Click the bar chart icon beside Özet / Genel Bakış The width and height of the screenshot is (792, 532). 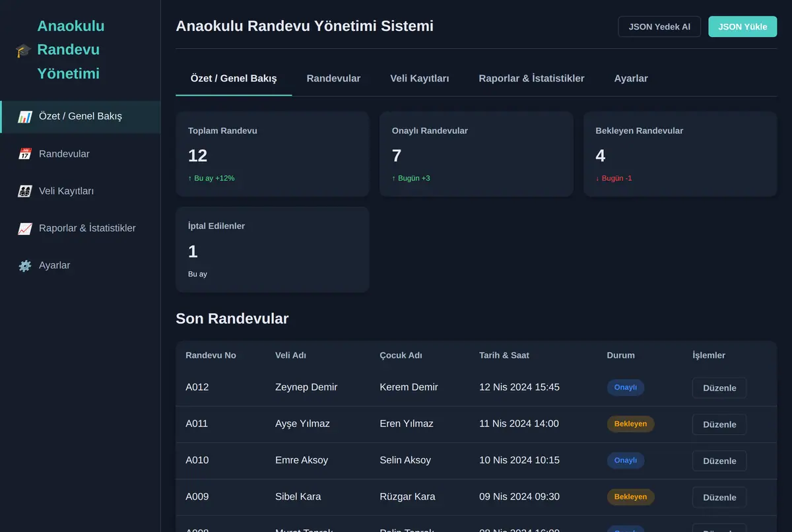tap(25, 117)
